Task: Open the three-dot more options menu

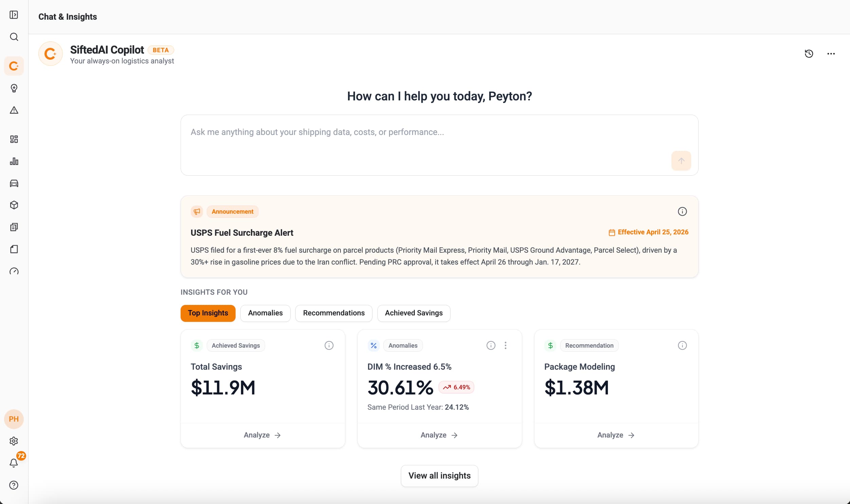Action: click(831, 54)
